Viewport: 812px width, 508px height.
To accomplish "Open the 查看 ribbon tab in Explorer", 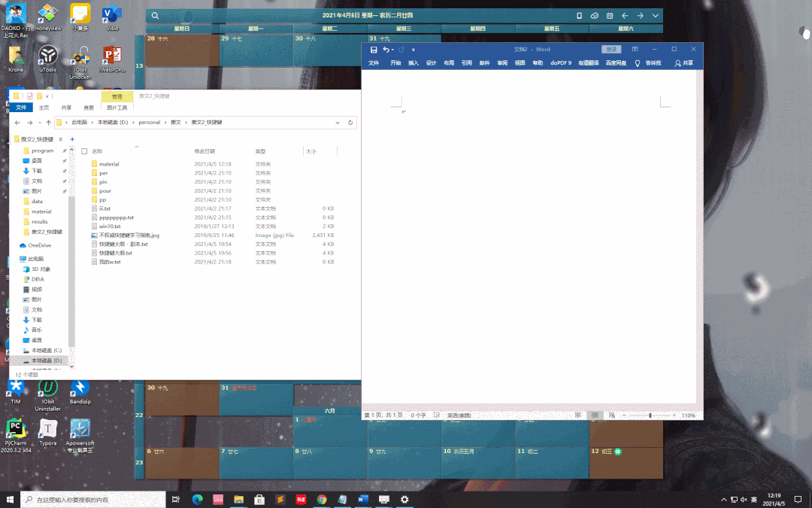I will click(89, 108).
